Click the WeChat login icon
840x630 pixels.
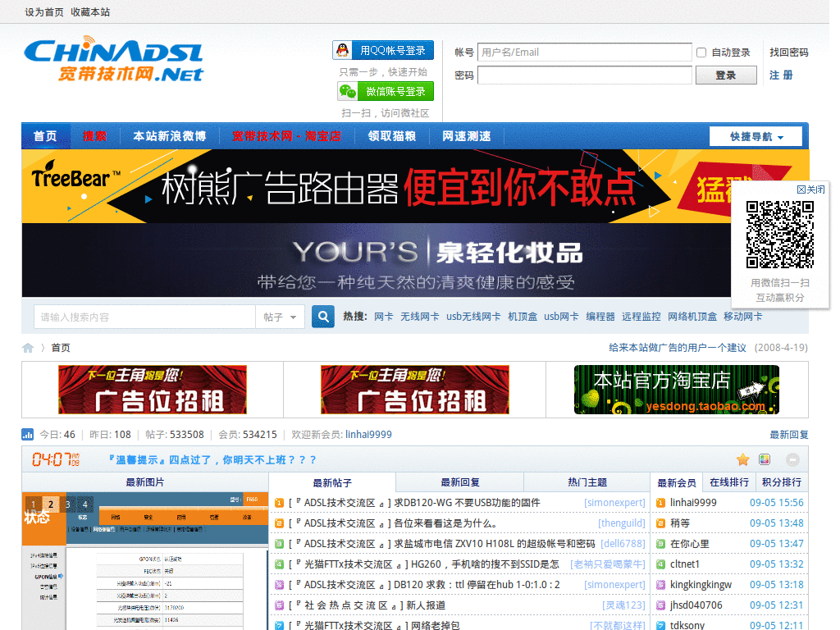coord(348,92)
